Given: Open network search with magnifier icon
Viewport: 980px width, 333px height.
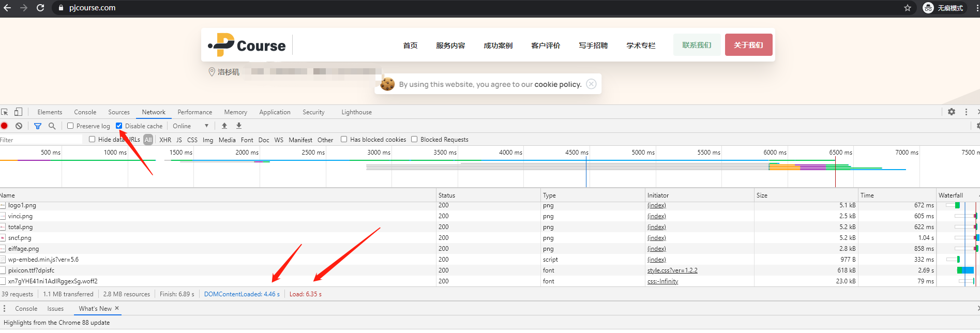Looking at the screenshot, I should pos(52,126).
